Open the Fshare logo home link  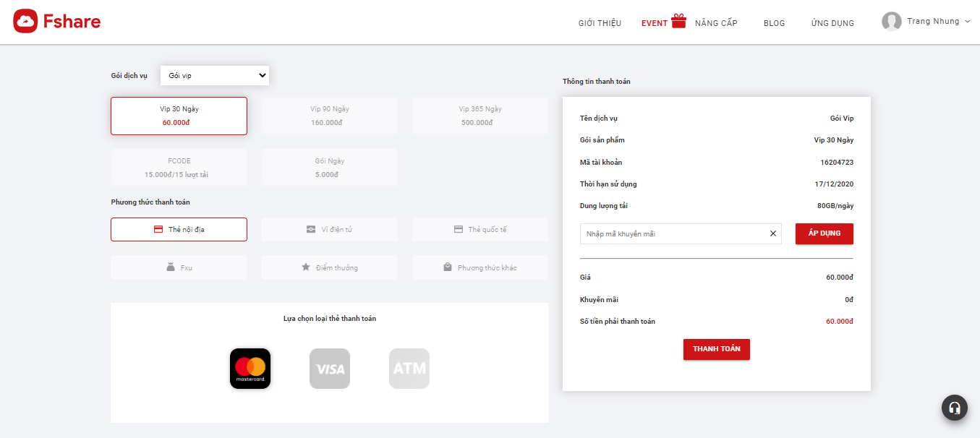(57, 22)
